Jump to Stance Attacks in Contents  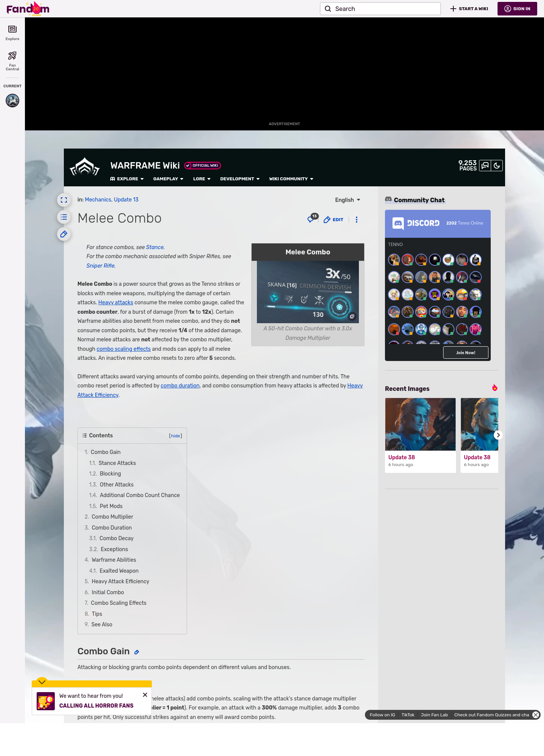tap(117, 463)
